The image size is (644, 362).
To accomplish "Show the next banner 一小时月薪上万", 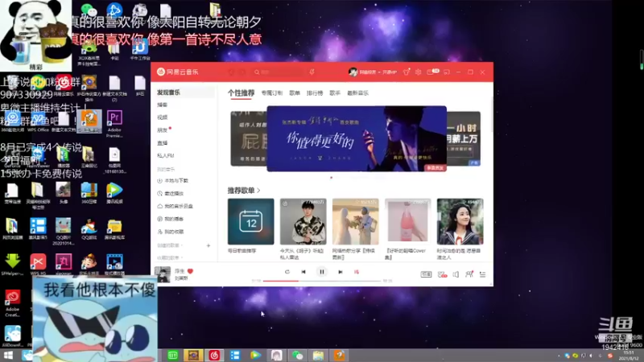I will coord(464,138).
